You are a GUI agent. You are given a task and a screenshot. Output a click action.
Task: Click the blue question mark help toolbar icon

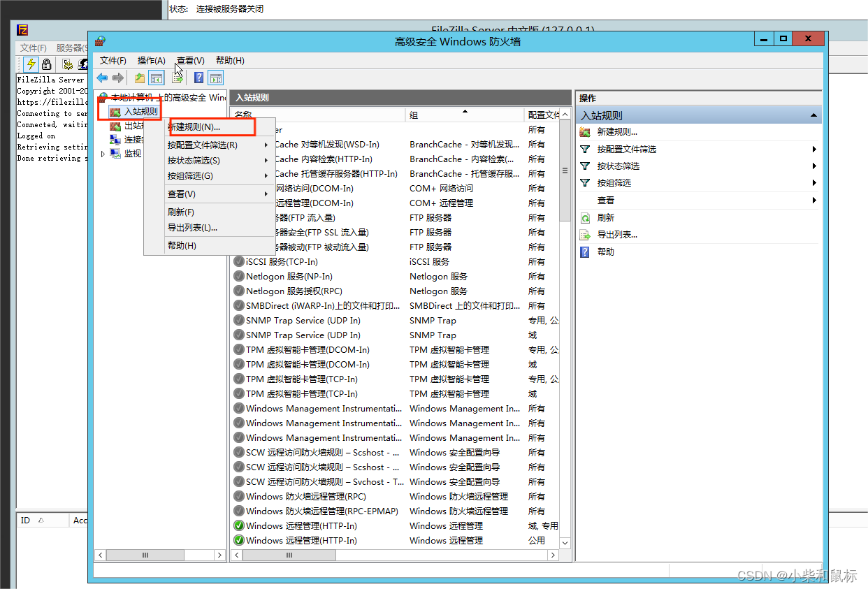point(199,78)
